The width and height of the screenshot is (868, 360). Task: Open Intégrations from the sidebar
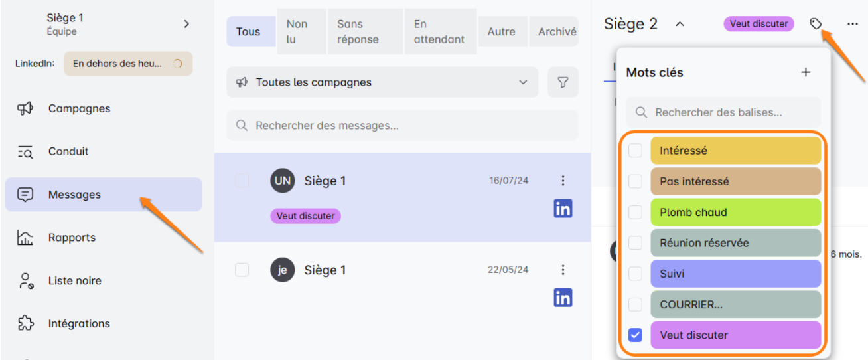pos(78,323)
